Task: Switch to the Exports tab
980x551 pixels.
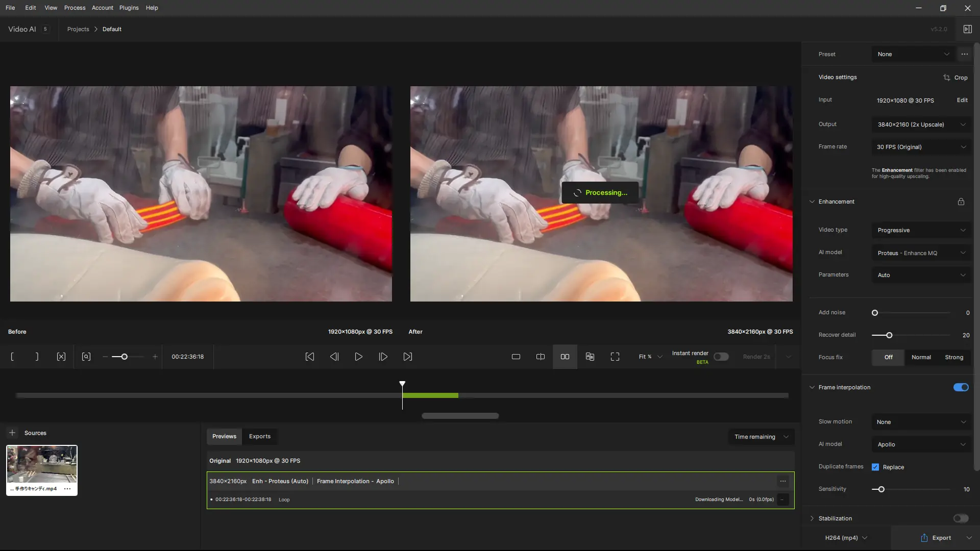Action: click(x=260, y=436)
